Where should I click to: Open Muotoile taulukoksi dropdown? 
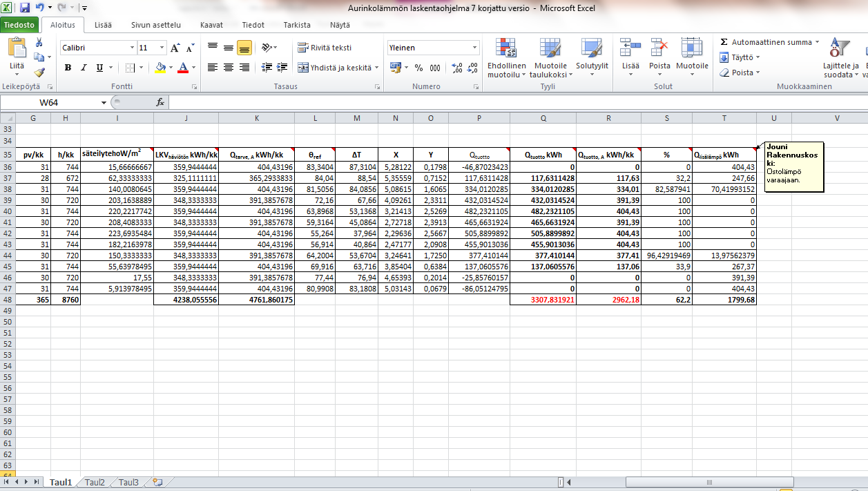tap(550, 57)
